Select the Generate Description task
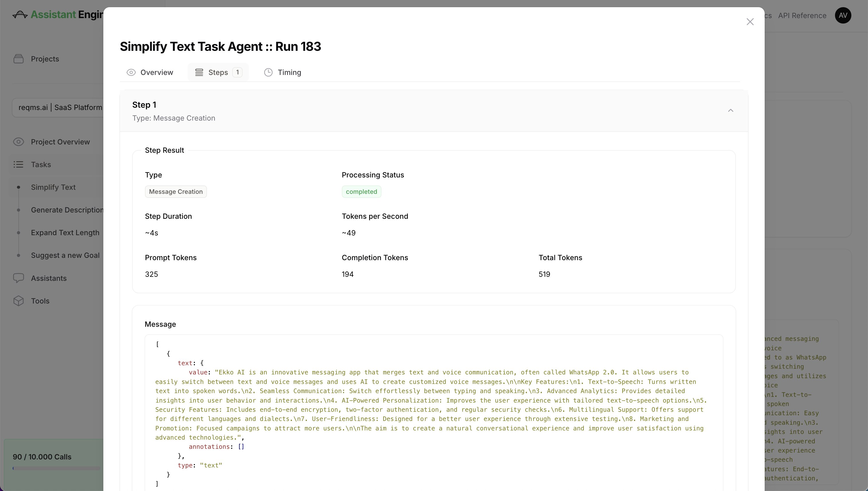The height and width of the screenshot is (491, 868). (x=67, y=210)
